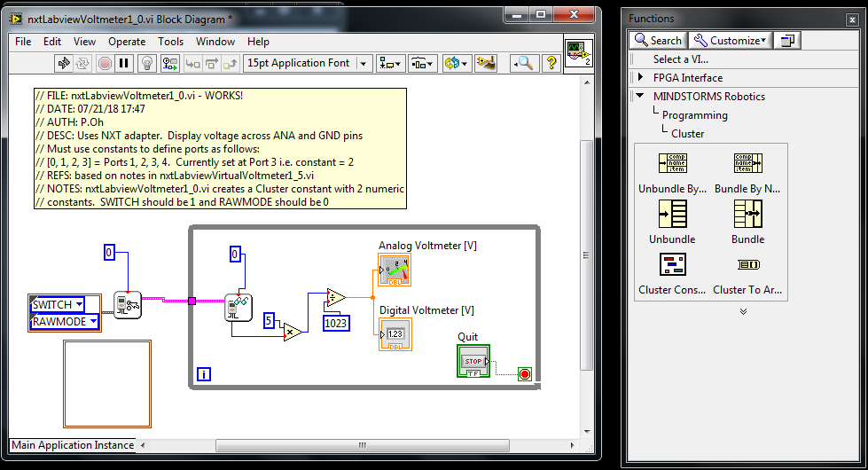Open the File menu
The width and height of the screenshot is (868, 470).
click(x=23, y=42)
